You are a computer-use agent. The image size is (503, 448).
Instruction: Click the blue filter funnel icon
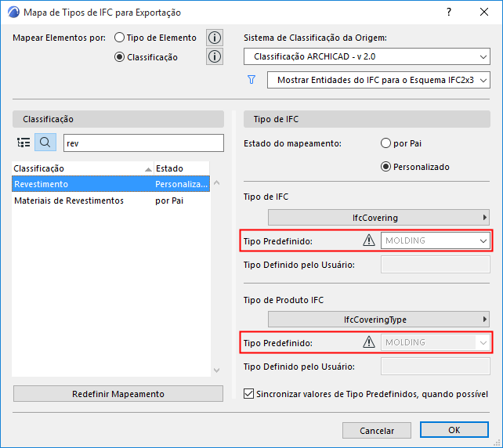tap(251, 80)
